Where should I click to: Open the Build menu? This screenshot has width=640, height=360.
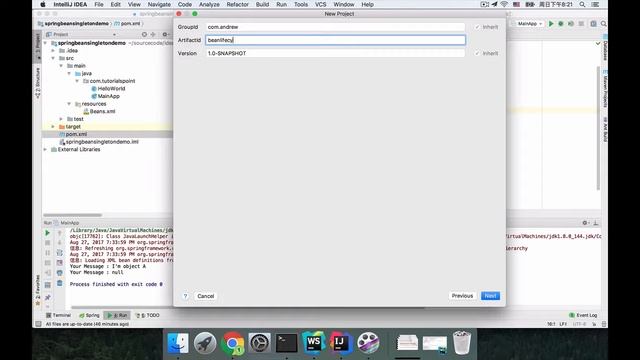(x=262, y=4)
